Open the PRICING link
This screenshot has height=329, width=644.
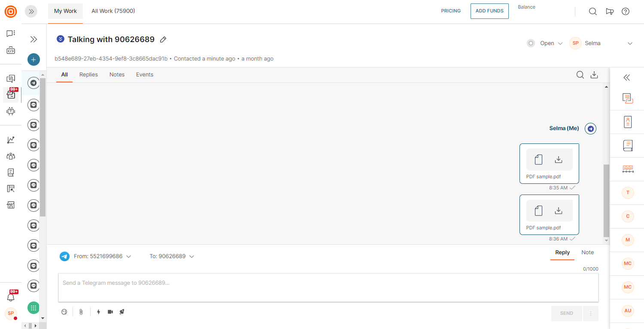451,11
